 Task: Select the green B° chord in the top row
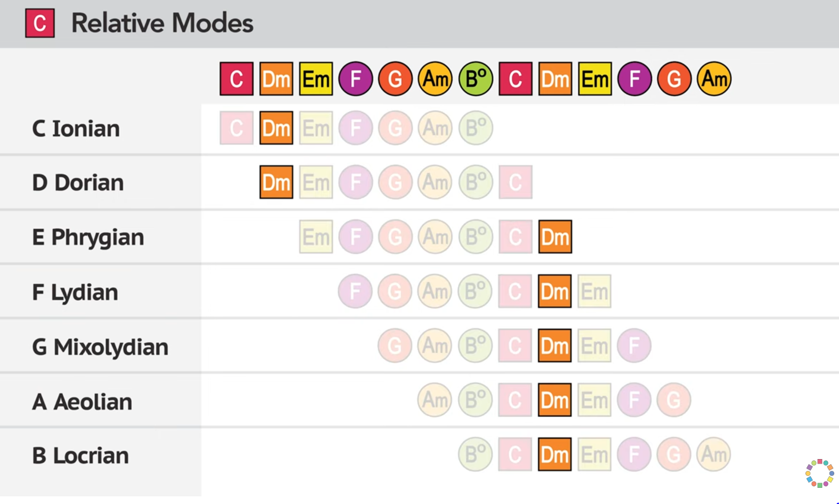475,79
